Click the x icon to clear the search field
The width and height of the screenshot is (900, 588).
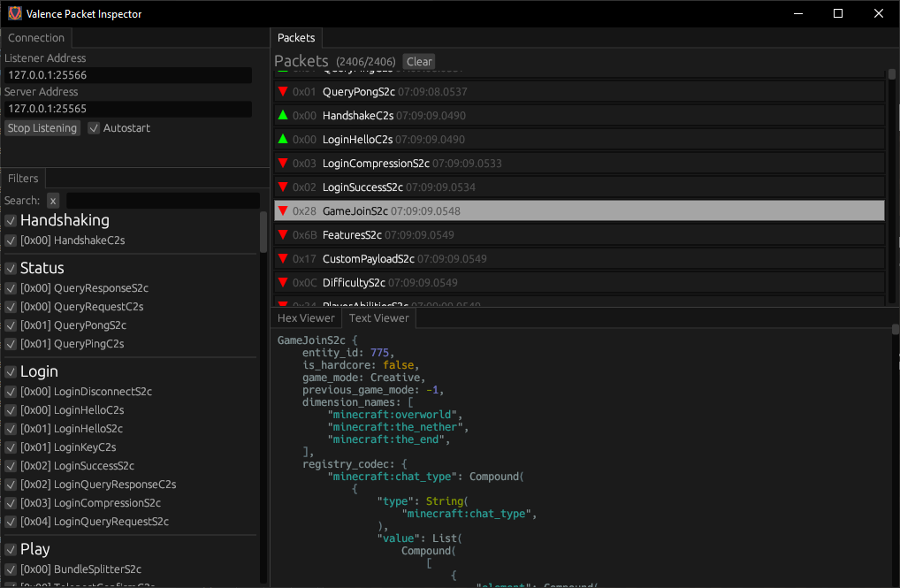[x=52, y=200]
